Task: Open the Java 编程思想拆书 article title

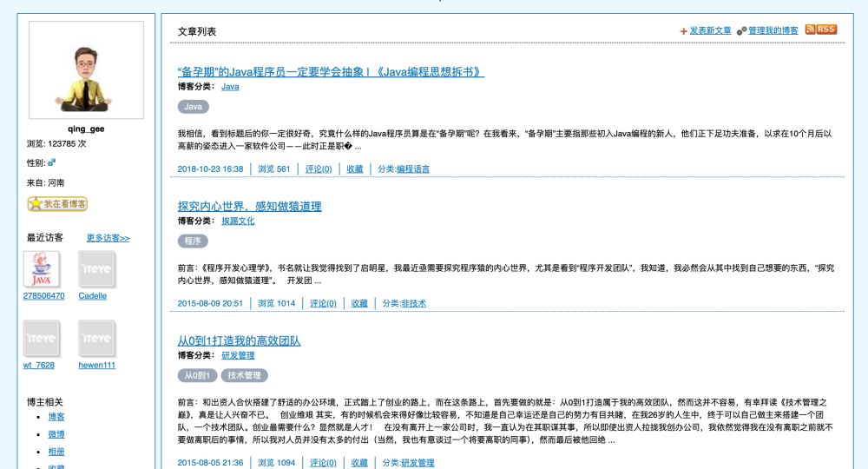Action: click(331, 72)
